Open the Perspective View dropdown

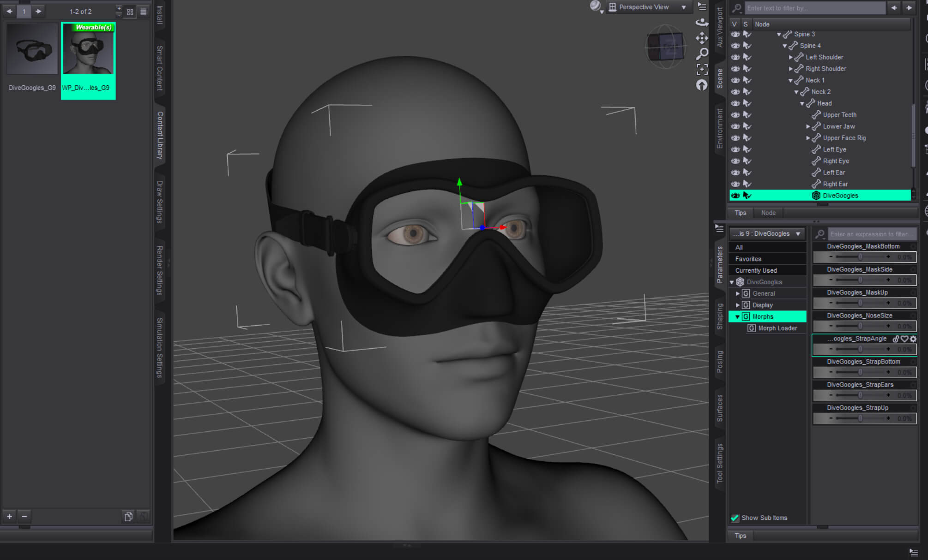tap(648, 7)
